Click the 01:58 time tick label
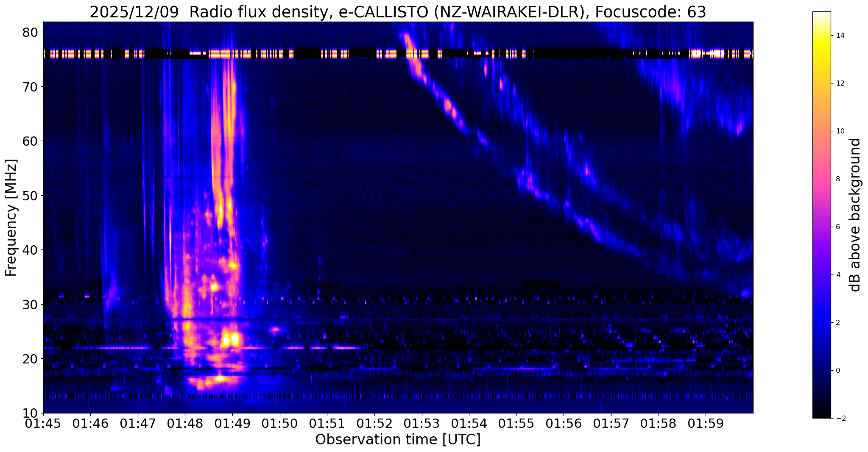The width and height of the screenshot is (868, 452). coord(659,424)
